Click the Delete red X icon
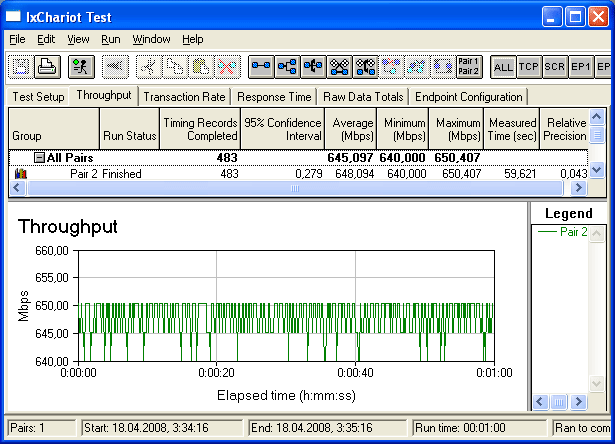The image size is (615, 444). (227, 67)
